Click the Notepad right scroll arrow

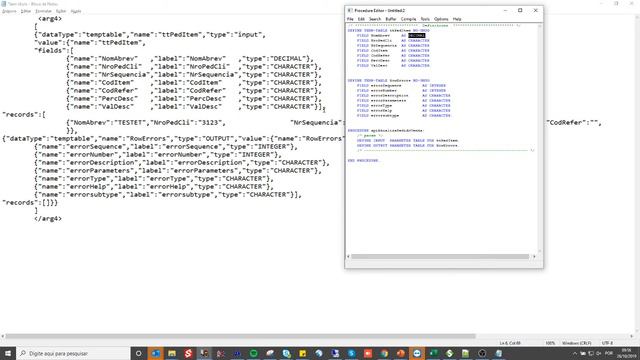[x=631, y=336]
